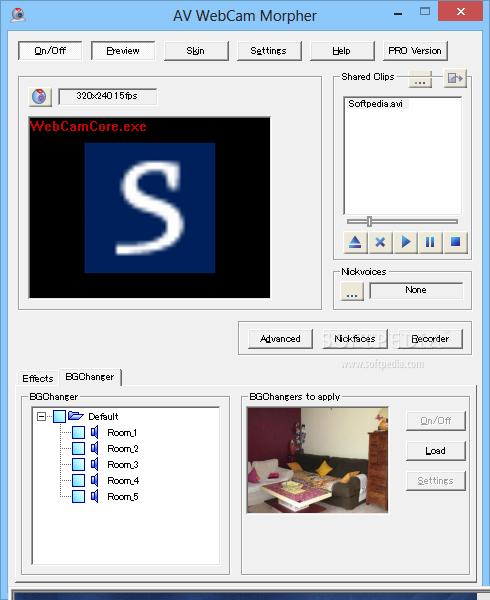Click the Shared Clips export icon
The width and height of the screenshot is (490, 600).
click(x=455, y=78)
